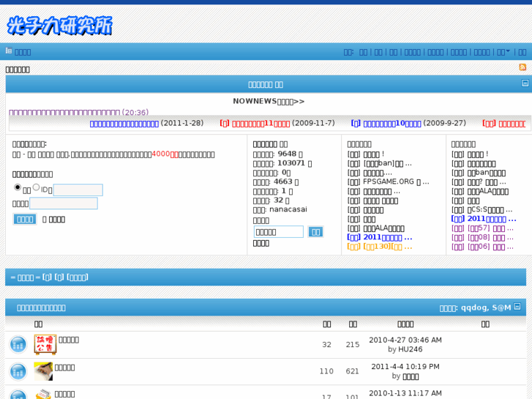Open the newest member nanacasai profile
The image size is (532, 399).
(288, 209)
